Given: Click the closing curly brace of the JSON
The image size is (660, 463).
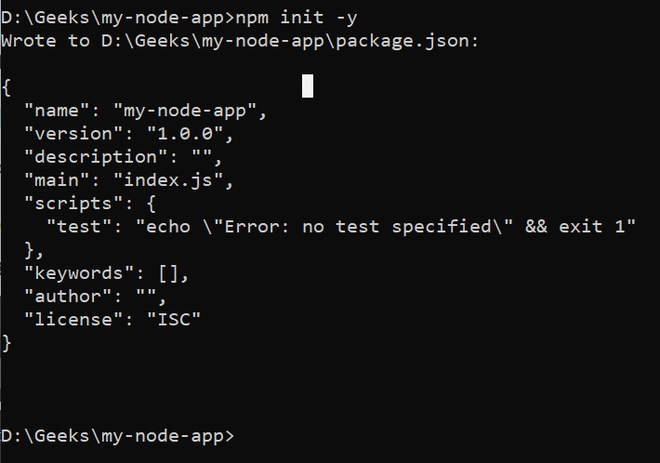Looking at the screenshot, I should coord(7,343).
